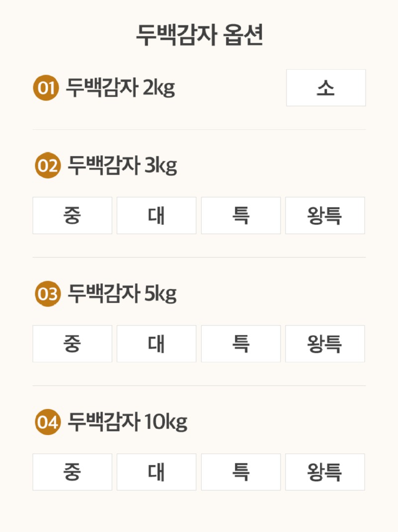Select 왕특 size under 두백감자 3kg
Image resolution: width=398 pixels, height=532 pixels.
pyautogui.click(x=325, y=215)
